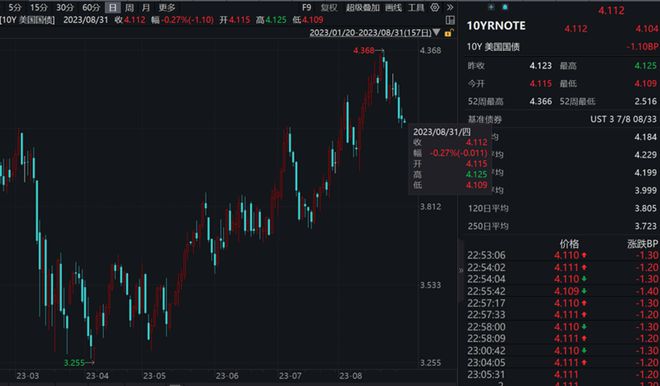Open chart settings hexagon gear icon
This screenshot has width=660, height=386.
click(x=435, y=7)
